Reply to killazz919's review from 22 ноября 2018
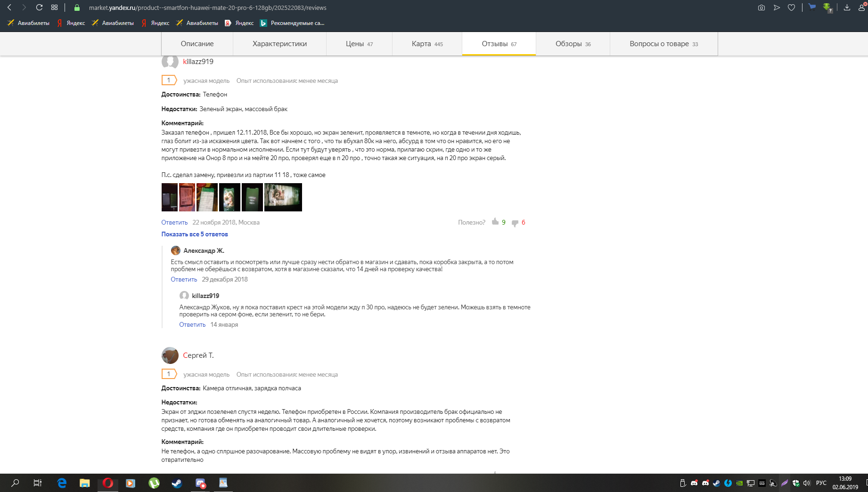 174,222
